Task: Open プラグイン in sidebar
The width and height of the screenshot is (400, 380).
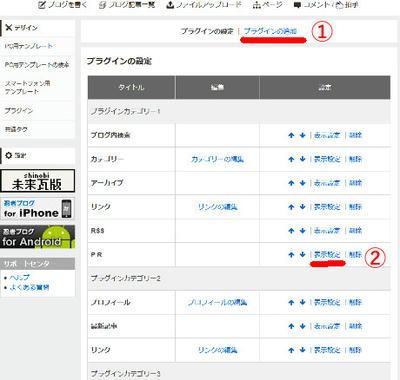Action: click(19, 110)
